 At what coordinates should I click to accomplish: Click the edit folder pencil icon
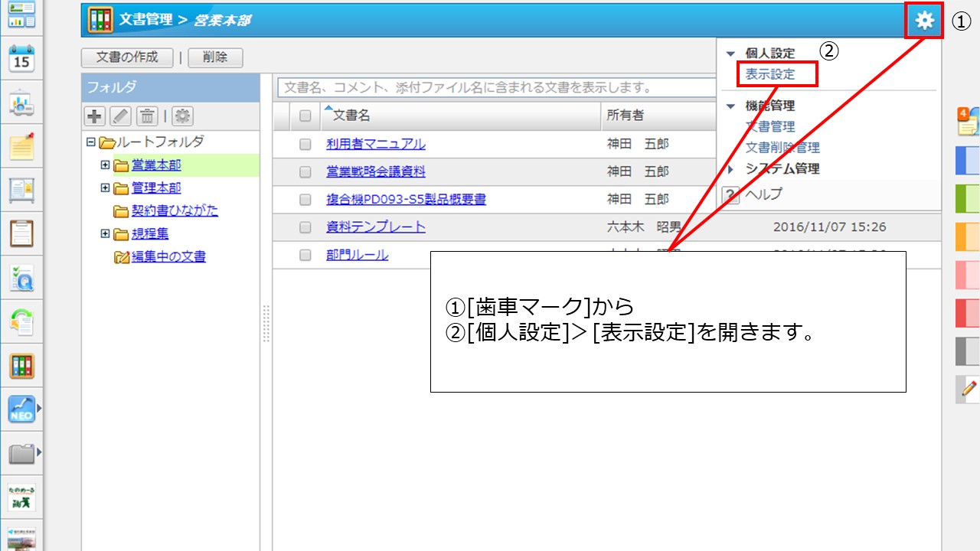point(120,116)
